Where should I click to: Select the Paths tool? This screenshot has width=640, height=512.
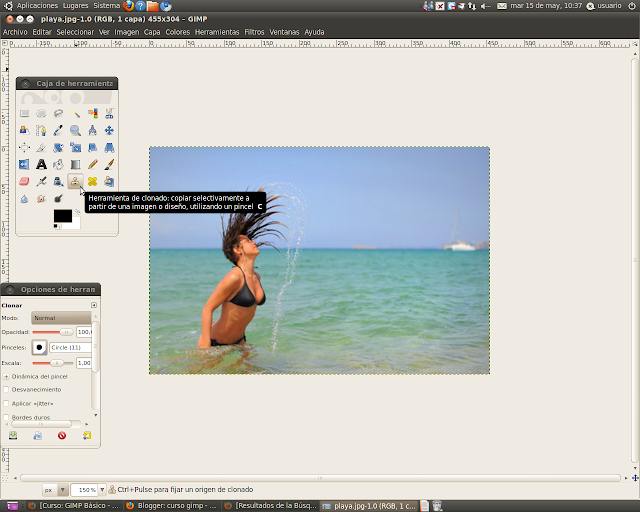[41, 131]
